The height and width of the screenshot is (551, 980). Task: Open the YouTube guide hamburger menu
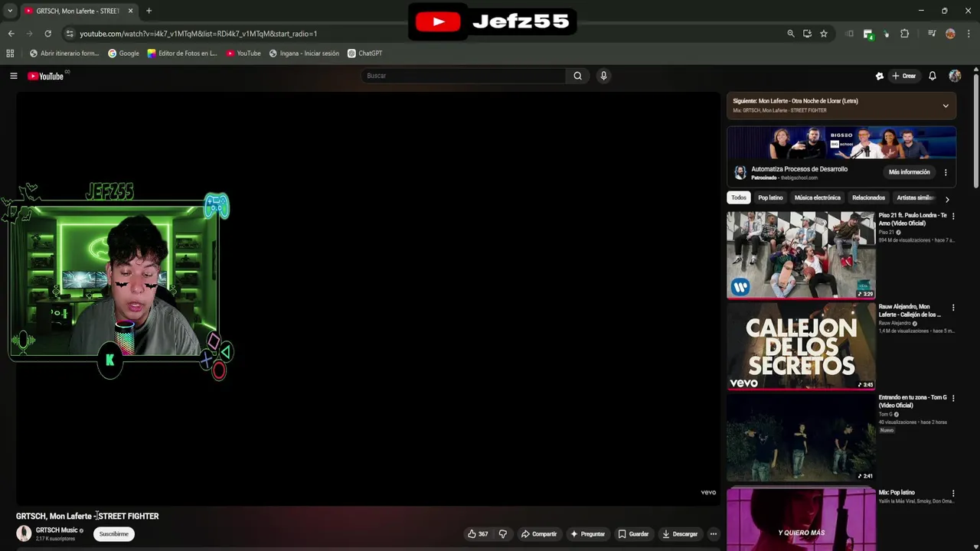13,76
